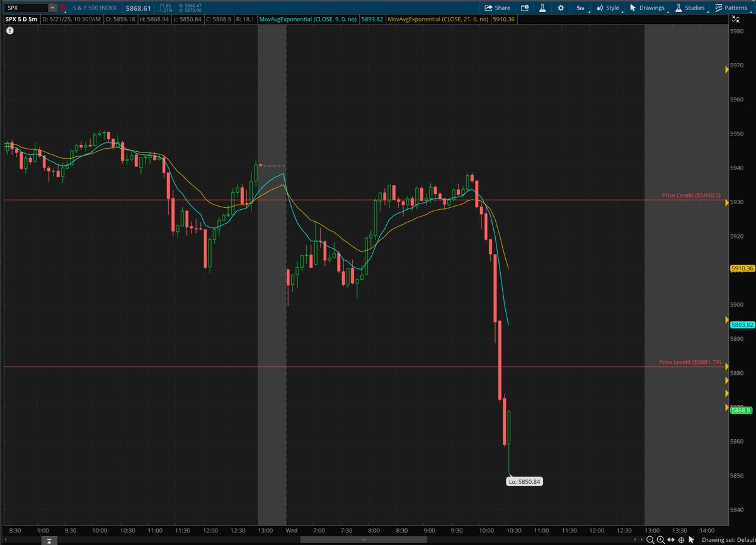Click yellow price-axis arrow marker near 5970
This screenshot has height=545, width=756.
[x=726, y=71]
